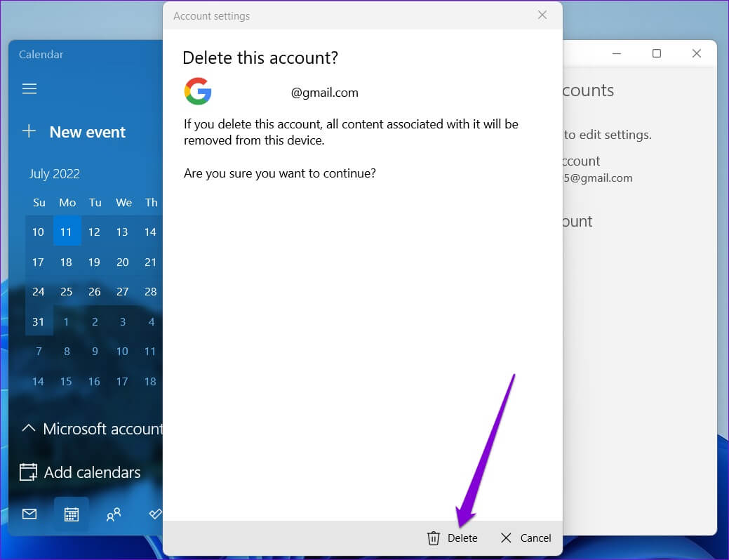Maximize the background accounts window
The image size is (729, 560).
657,53
